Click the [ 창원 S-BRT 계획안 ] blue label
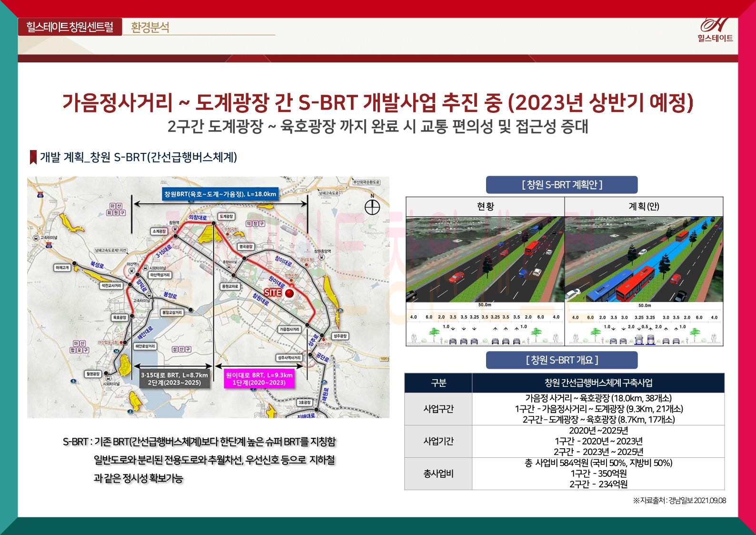Screen dimensions: 756x535 (x=562, y=185)
